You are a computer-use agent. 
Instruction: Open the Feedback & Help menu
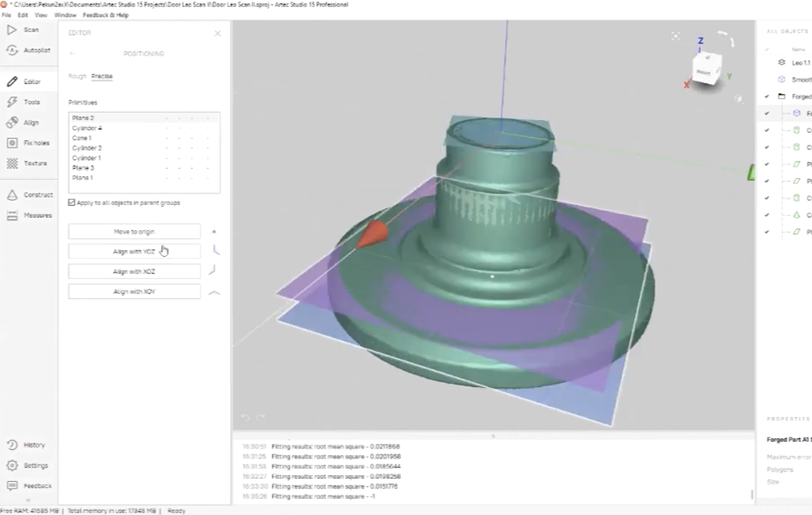coord(105,15)
